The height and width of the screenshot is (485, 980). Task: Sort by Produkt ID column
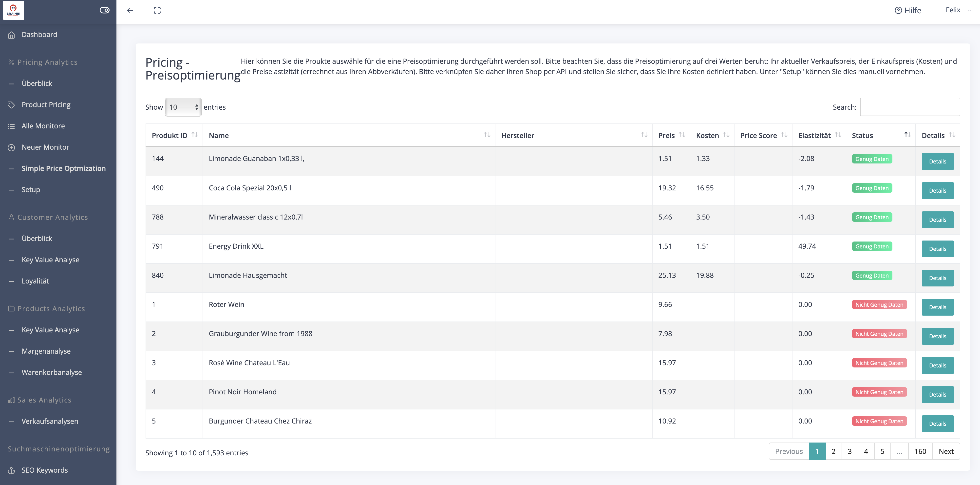(174, 135)
